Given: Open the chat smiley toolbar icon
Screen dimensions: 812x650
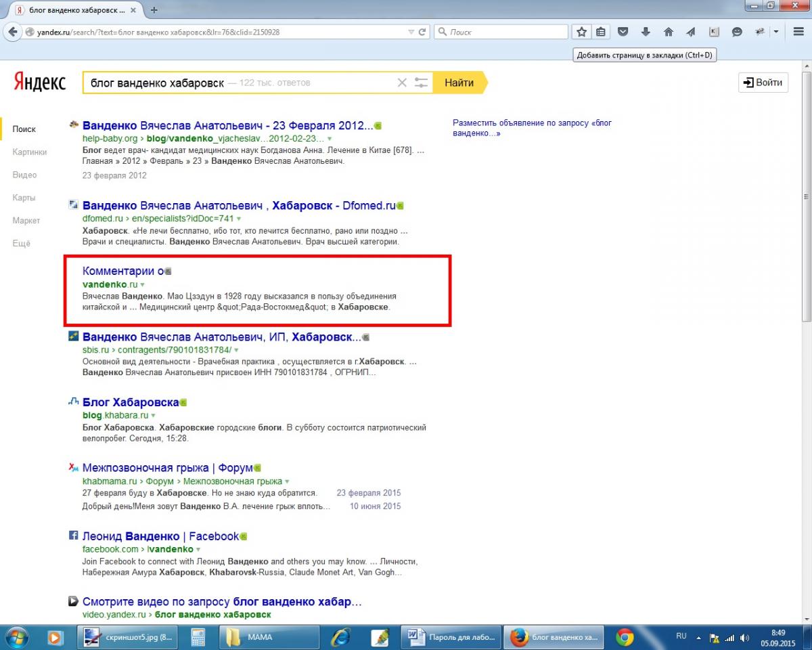Looking at the screenshot, I should [737, 32].
